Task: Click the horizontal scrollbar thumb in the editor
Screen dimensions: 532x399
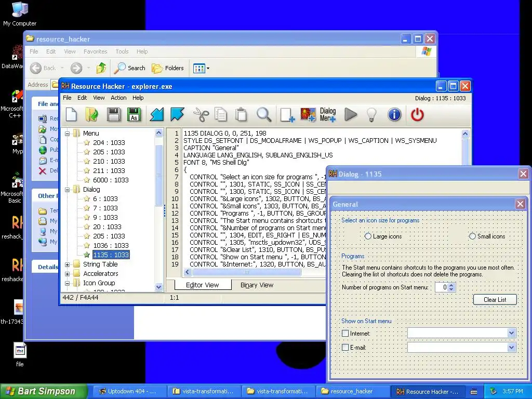Action: pyautogui.click(x=246, y=272)
